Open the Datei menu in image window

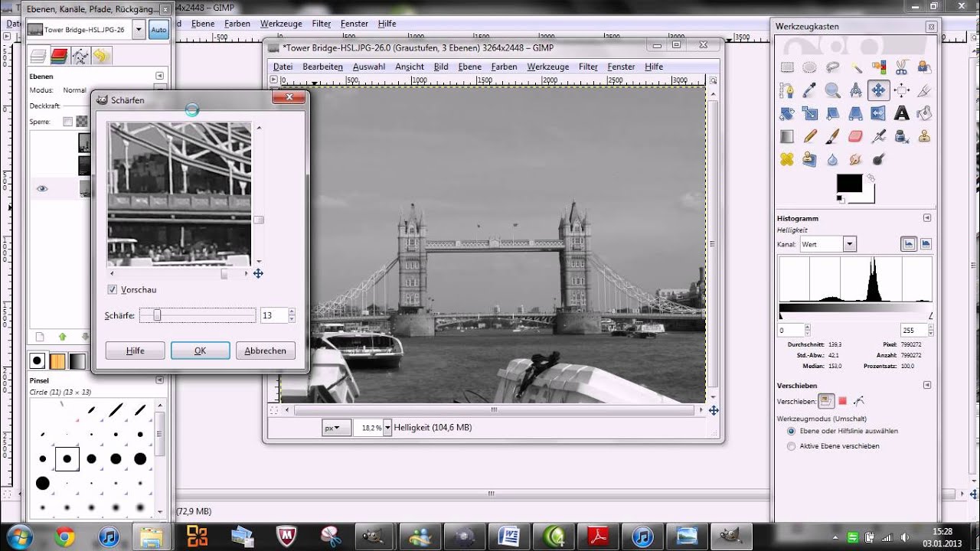283,67
